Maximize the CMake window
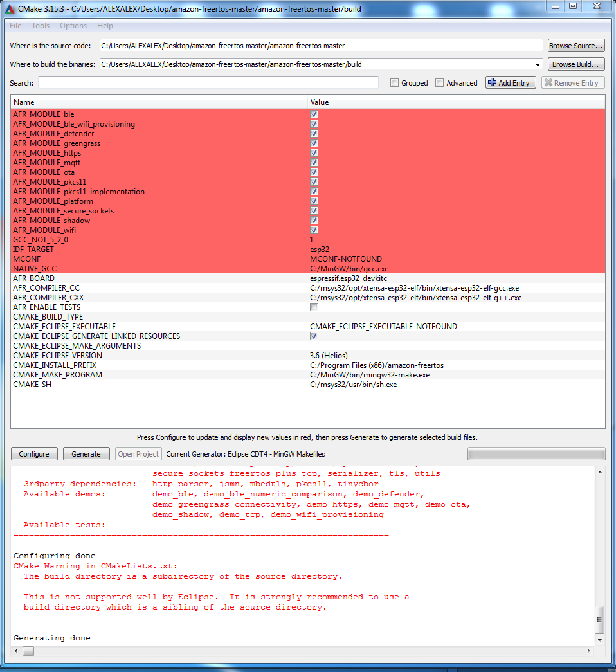The width and height of the screenshot is (616, 672). pyautogui.click(x=573, y=6)
